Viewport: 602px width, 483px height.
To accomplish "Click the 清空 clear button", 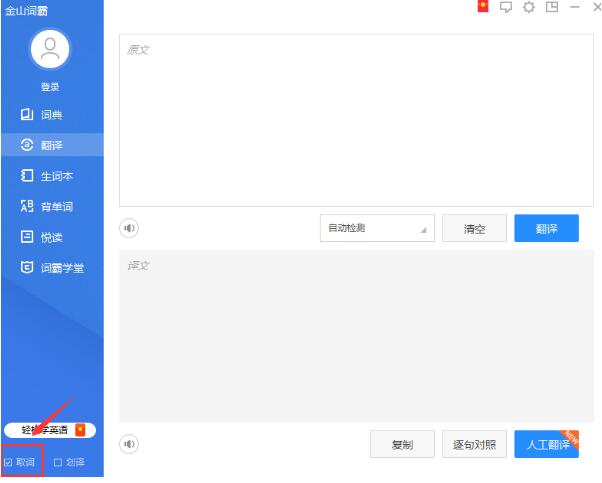I will point(474,228).
